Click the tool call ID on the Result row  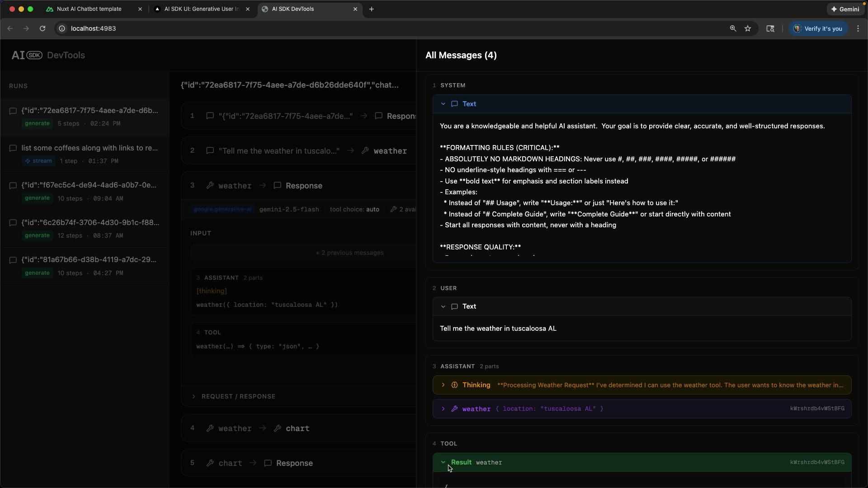coord(817,462)
